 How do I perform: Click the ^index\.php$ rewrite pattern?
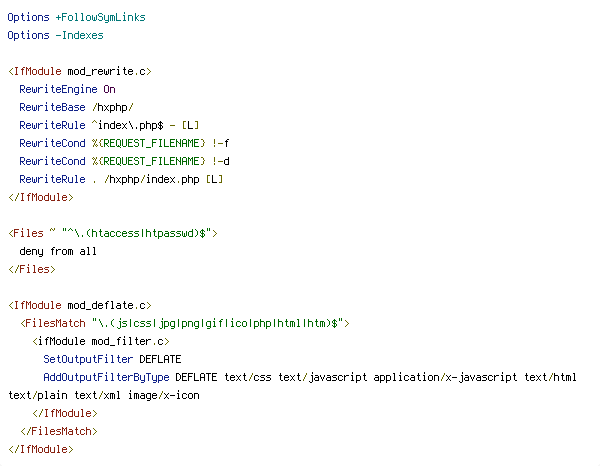(128, 125)
